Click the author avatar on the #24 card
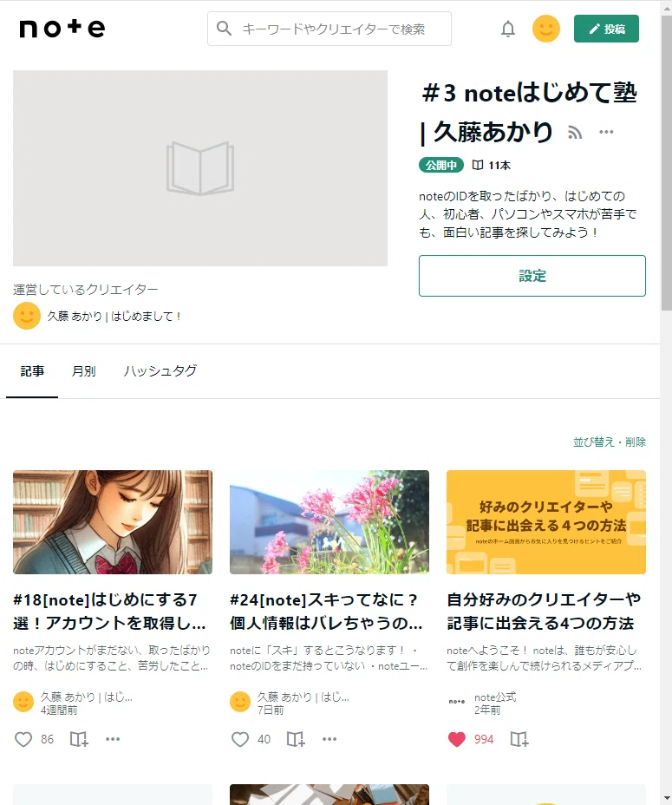 (239, 702)
